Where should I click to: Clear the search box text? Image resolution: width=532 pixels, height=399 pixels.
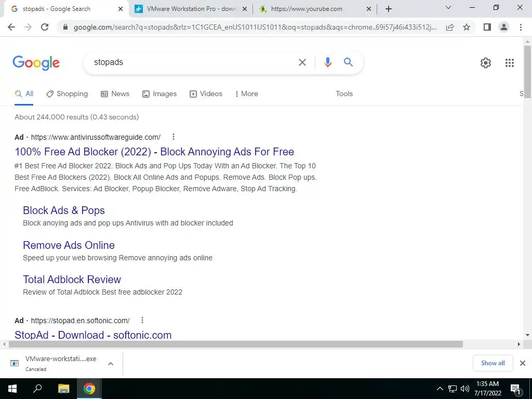[x=302, y=62]
